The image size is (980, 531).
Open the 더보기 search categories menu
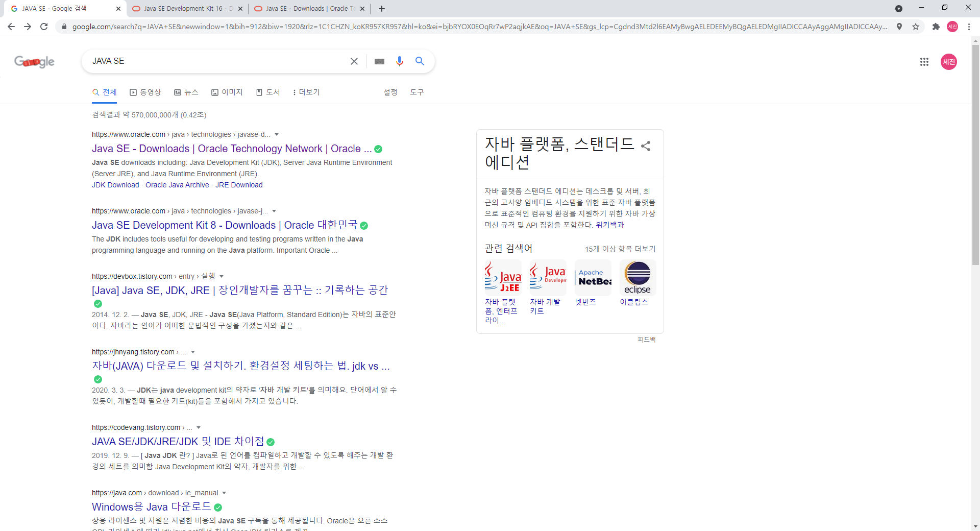tap(306, 92)
